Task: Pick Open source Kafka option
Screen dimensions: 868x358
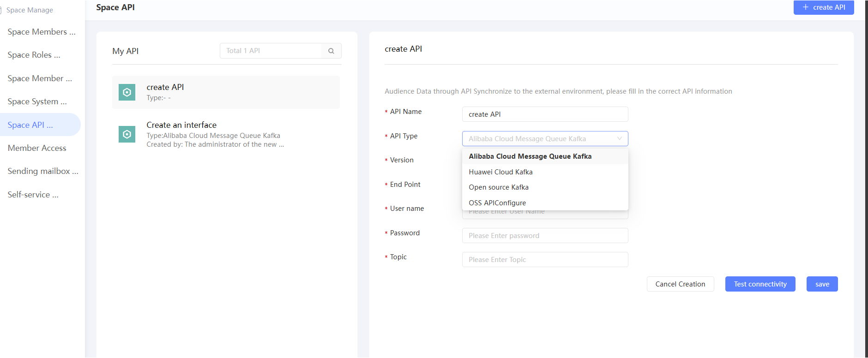Action: [x=499, y=187]
